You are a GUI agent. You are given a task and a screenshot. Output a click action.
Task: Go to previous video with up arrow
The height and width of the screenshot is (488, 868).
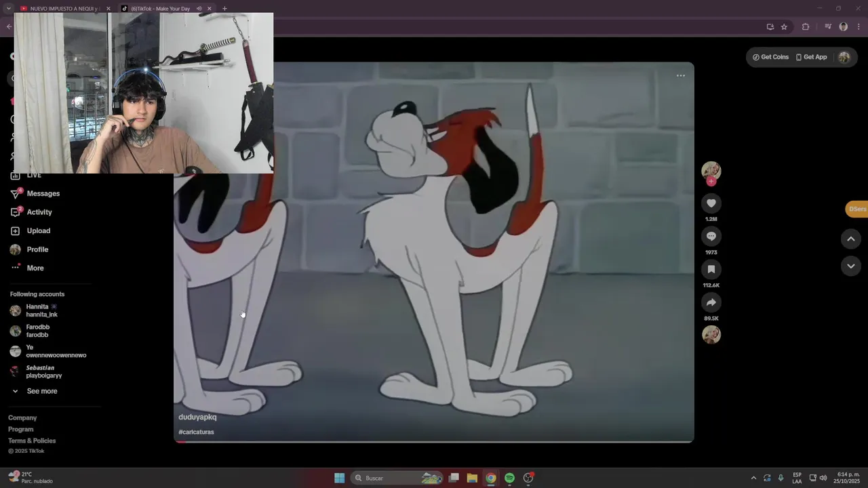(x=850, y=239)
